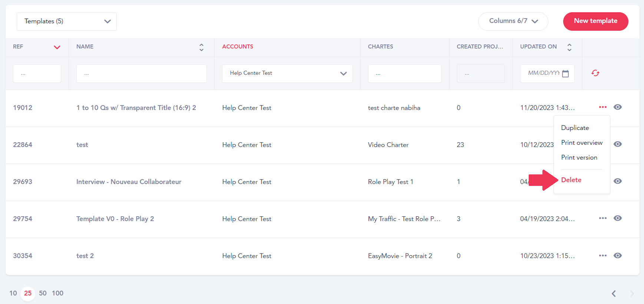This screenshot has height=304, width=644.
Task: Click the CHARTES column header
Action: (380, 47)
